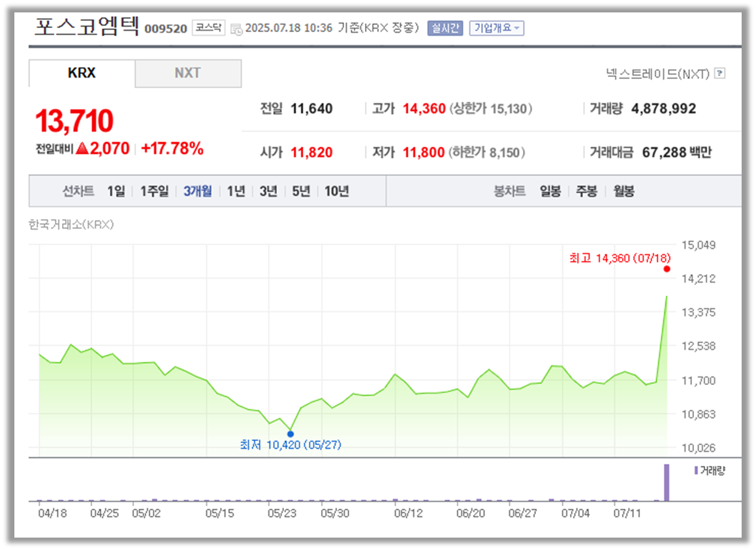Click the 한국거래소(KRX) chart label
This screenshot has width=756, height=550.
pyautogui.click(x=71, y=224)
